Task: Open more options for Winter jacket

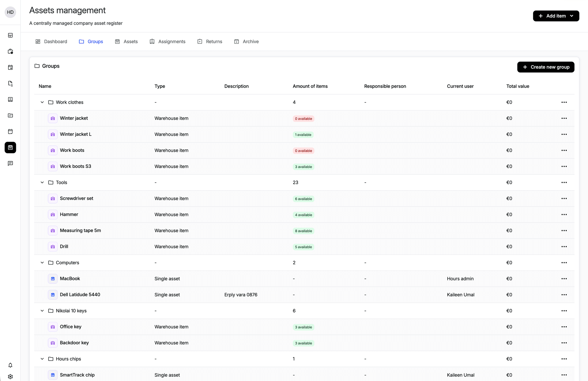Action: pyautogui.click(x=564, y=118)
